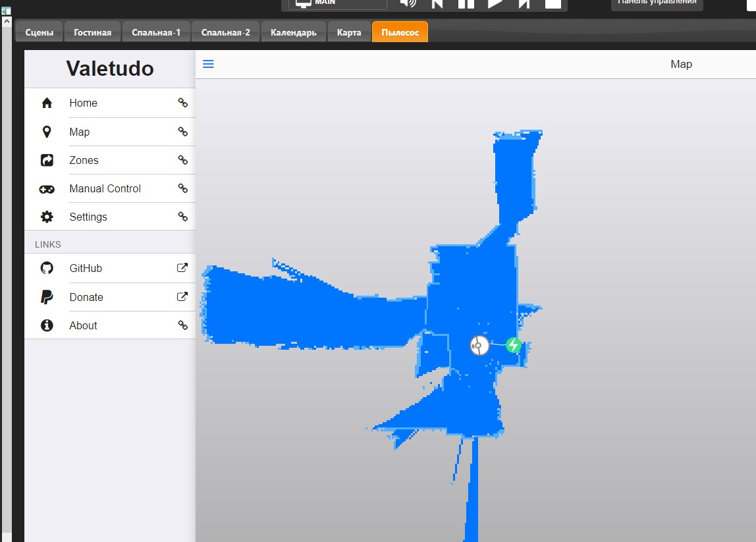Select the active Пылесос tab
The height and width of the screenshot is (542, 756).
[x=400, y=32]
